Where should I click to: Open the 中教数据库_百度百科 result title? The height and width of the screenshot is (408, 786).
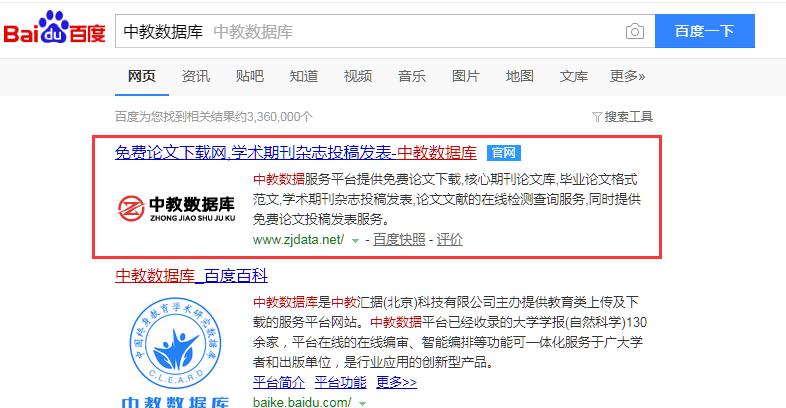pyautogui.click(x=191, y=276)
